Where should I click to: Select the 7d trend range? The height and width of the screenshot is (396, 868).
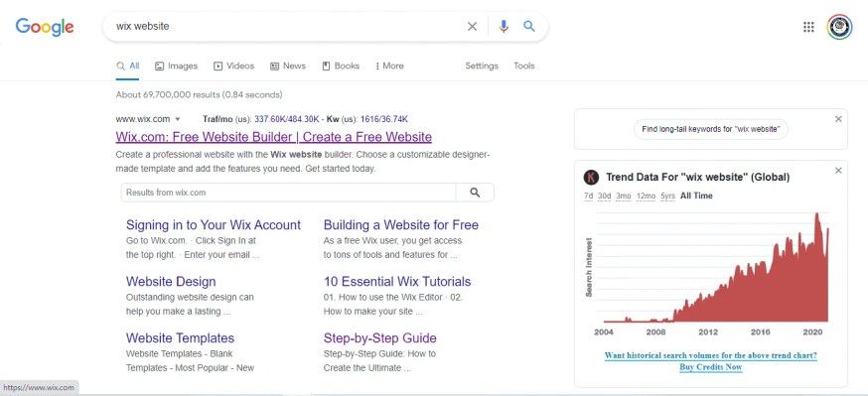coord(589,196)
